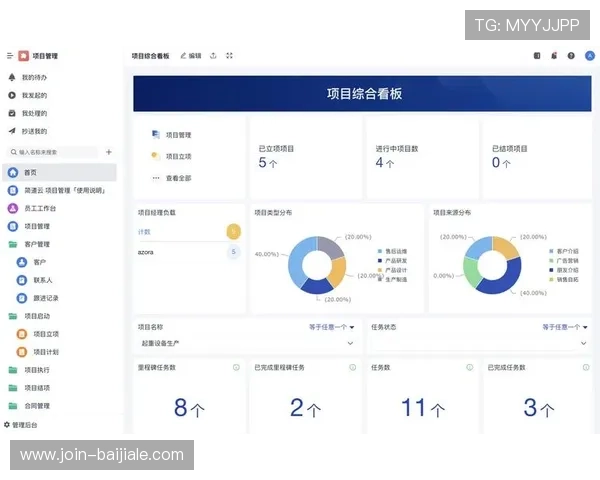Open 项目管理 shortcut in dashboard card
The height and width of the screenshot is (480, 600).
pyautogui.click(x=171, y=135)
